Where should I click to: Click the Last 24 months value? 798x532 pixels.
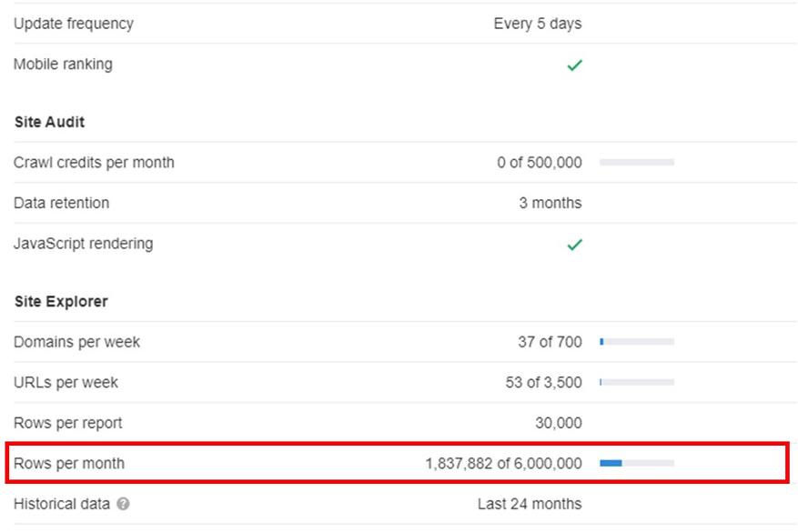(x=529, y=504)
